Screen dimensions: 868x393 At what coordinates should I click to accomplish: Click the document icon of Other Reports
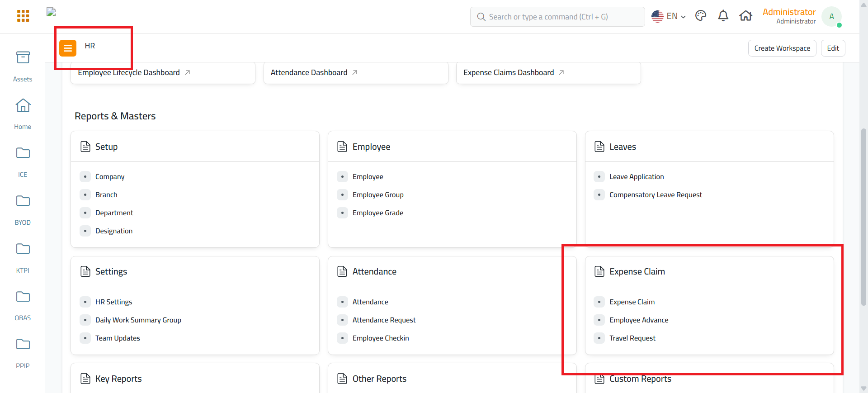[342, 379]
